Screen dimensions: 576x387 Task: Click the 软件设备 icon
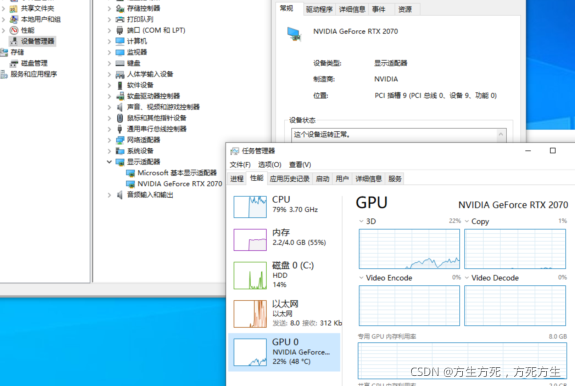(x=120, y=85)
